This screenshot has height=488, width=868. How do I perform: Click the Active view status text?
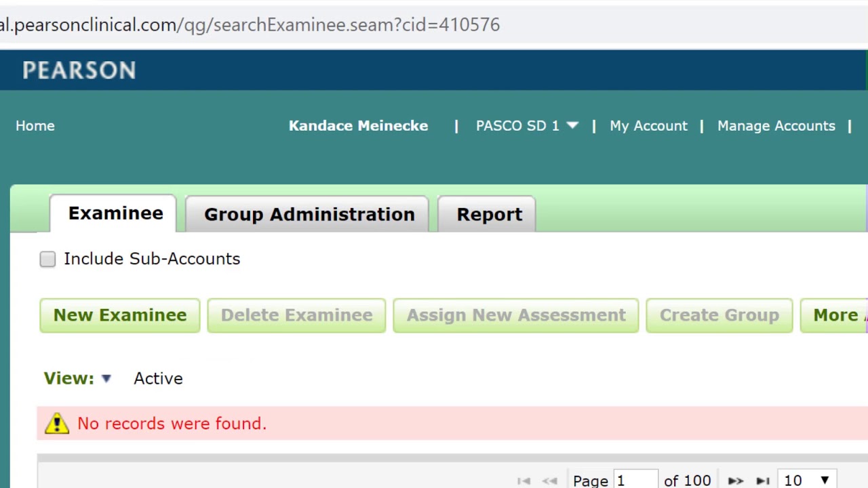158,378
